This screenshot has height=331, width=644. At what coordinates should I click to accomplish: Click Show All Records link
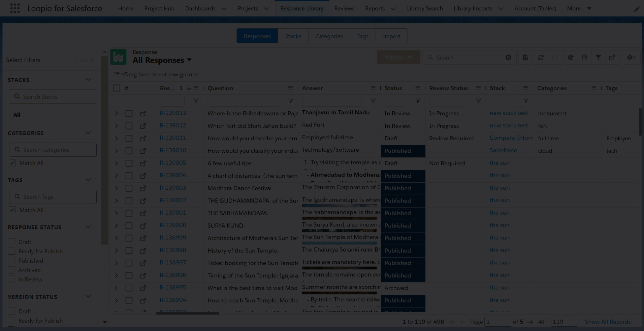pos(607,322)
